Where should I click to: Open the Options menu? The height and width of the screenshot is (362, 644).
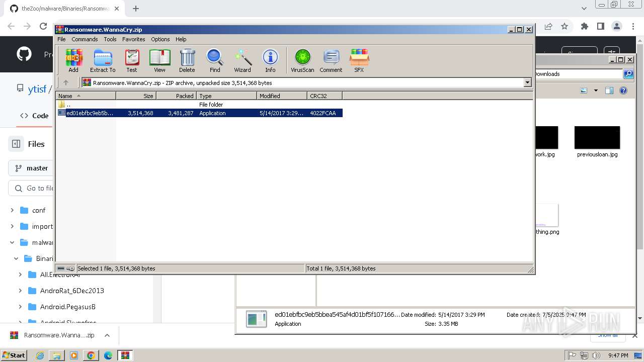[160, 39]
